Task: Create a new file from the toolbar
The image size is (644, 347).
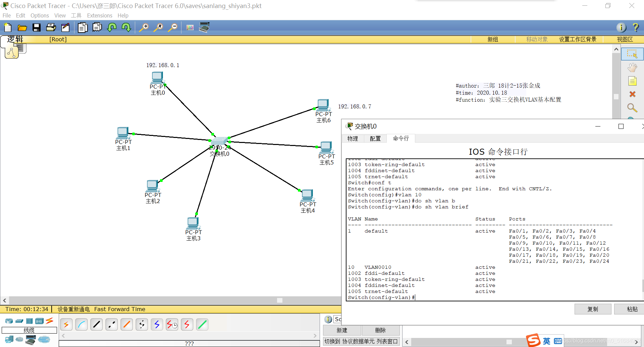Action: click(x=7, y=28)
